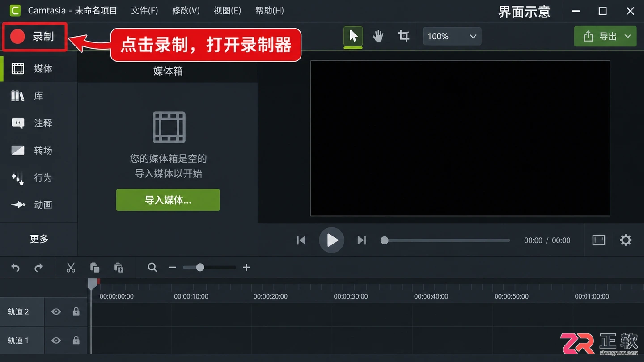Lock Track 2
Image resolution: width=644 pixels, height=362 pixels.
(x=76, y=311)
